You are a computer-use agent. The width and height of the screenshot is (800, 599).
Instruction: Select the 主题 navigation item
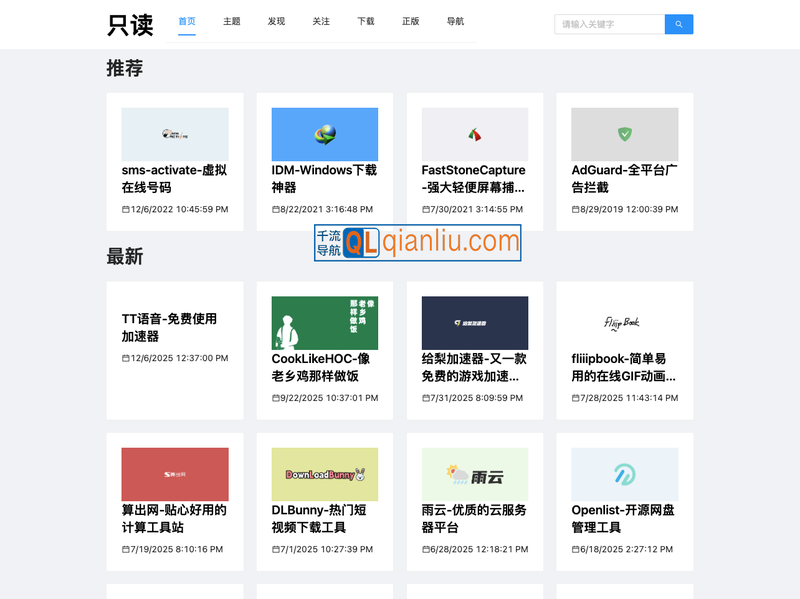[x=232, y=21]
